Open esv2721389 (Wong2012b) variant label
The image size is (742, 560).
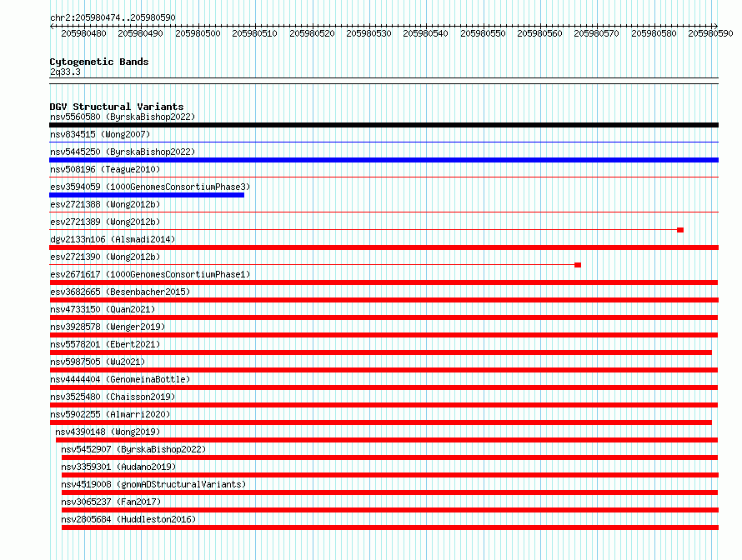105,222
